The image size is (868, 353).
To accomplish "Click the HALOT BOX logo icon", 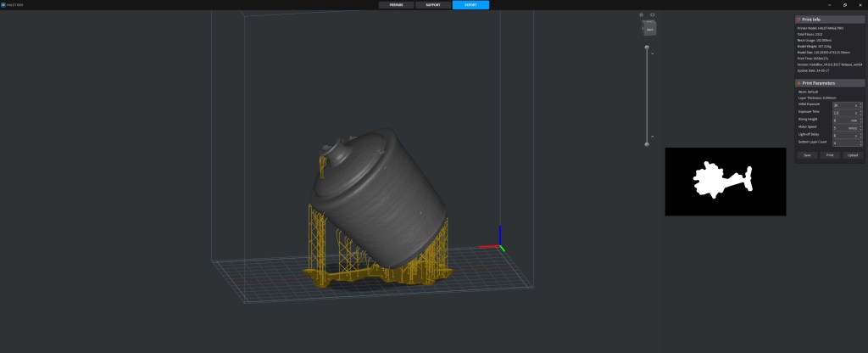I will click(x=5, y=5).
